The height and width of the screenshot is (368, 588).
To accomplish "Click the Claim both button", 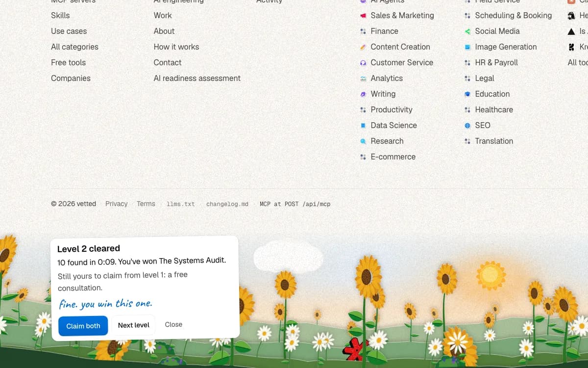I will pyautogui.click(x=83, y=326).
